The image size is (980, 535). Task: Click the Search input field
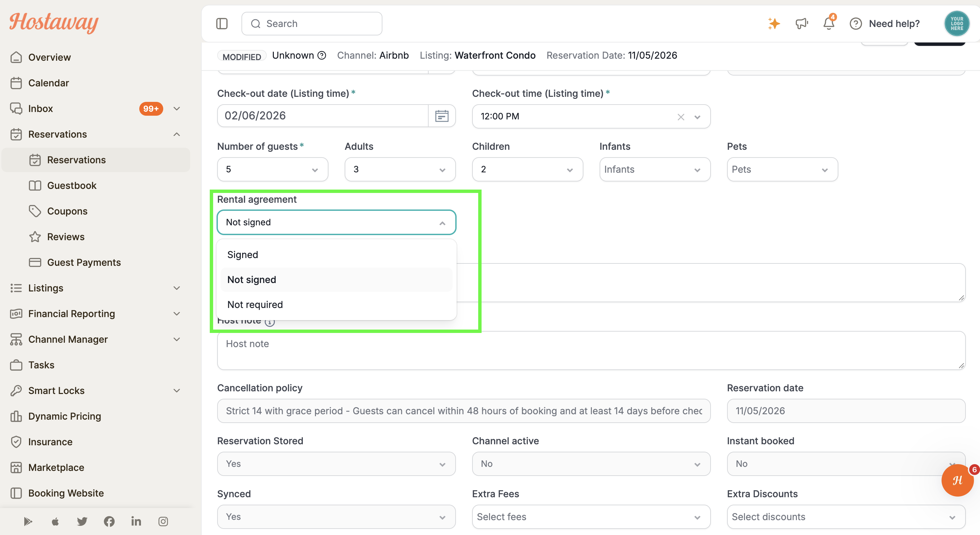312,24
